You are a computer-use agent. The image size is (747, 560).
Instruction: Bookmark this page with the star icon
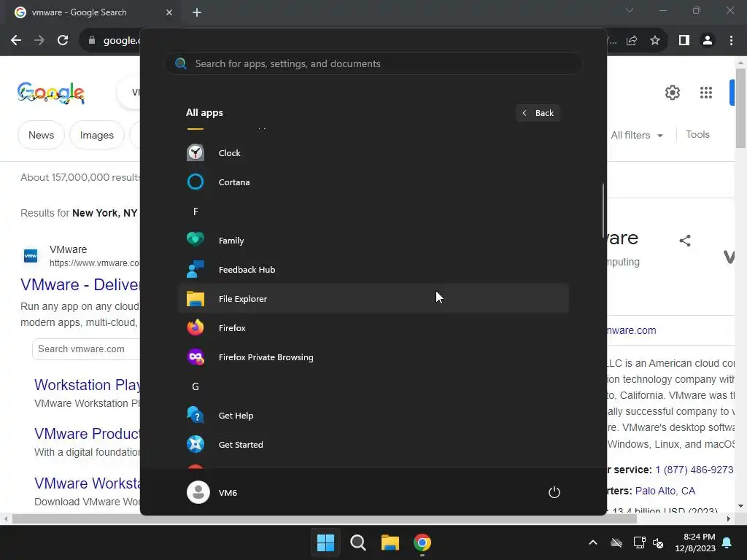coord(655,41)
